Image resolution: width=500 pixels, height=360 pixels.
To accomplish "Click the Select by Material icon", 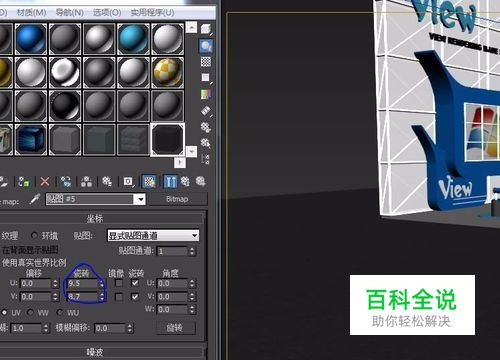I will point(206,143).
